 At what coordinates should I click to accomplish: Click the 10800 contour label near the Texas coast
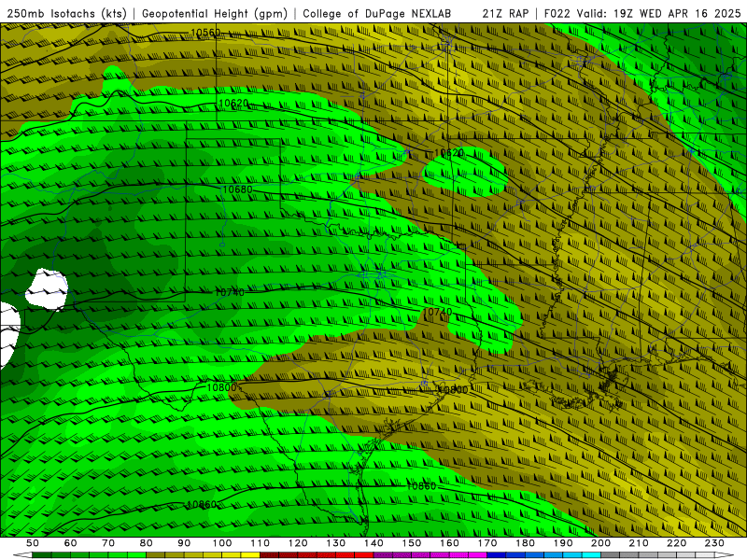click(x=453, y=390)
